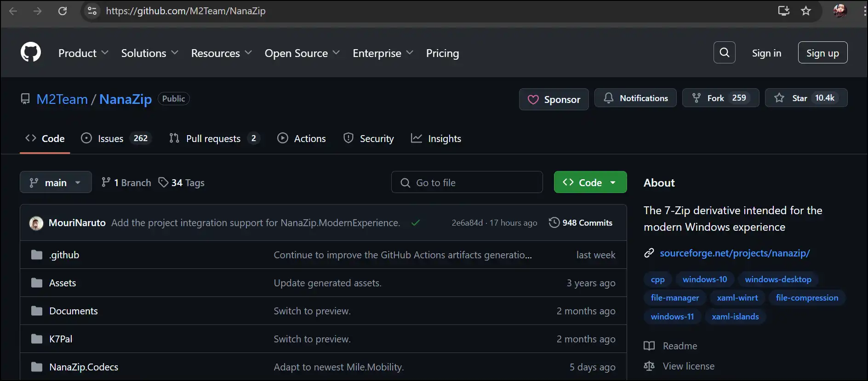Click the repository icon before M2Team
Screen dimensions: 868x381
coord(25,99)
